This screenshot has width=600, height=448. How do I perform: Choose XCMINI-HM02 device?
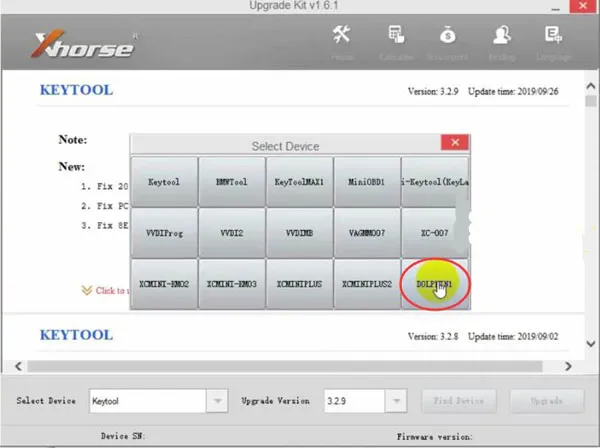pyautogui.click(x=164, y=284)
